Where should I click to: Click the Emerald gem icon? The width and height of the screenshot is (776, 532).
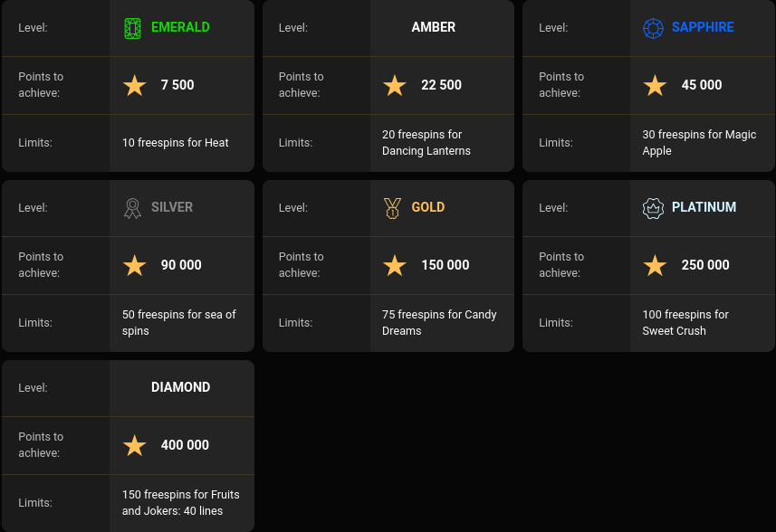point(133,28)
